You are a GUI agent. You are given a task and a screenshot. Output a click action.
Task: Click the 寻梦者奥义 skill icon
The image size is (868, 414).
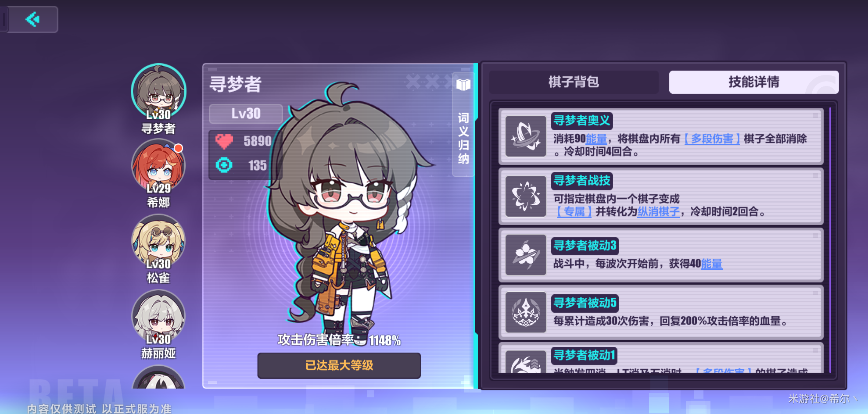[x=526, y=136]
